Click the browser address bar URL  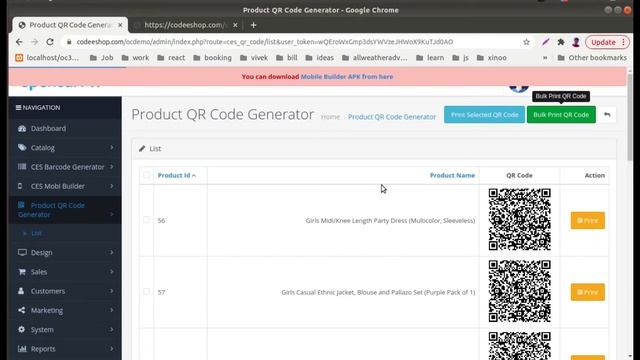(264, 42)
